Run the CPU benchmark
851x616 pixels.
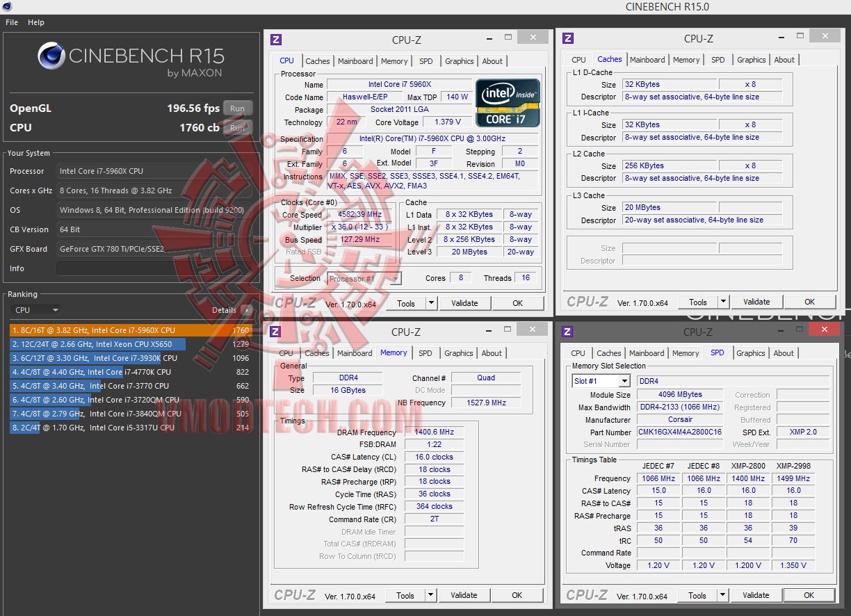pyautogui.click(x=238, y=128)
